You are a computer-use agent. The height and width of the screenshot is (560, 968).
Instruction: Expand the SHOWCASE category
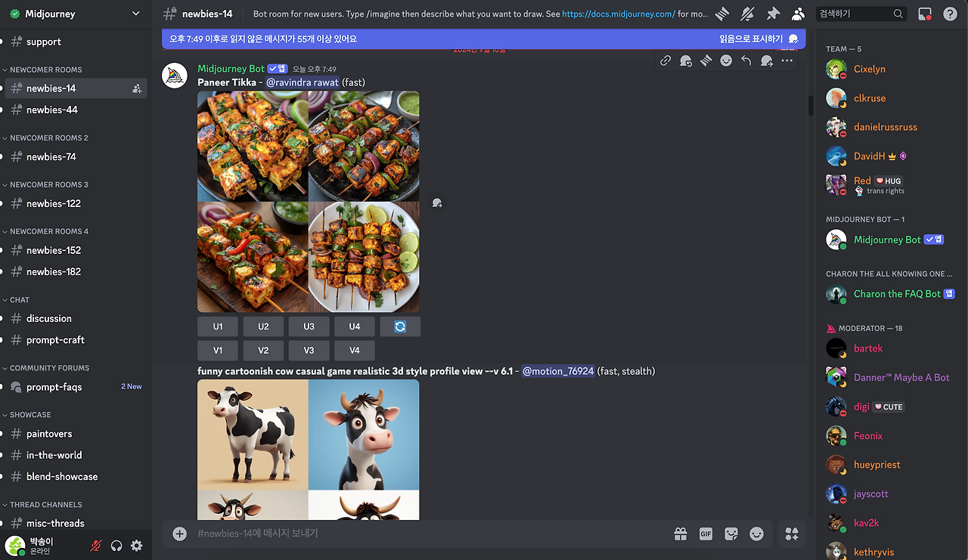click(32, 414)
